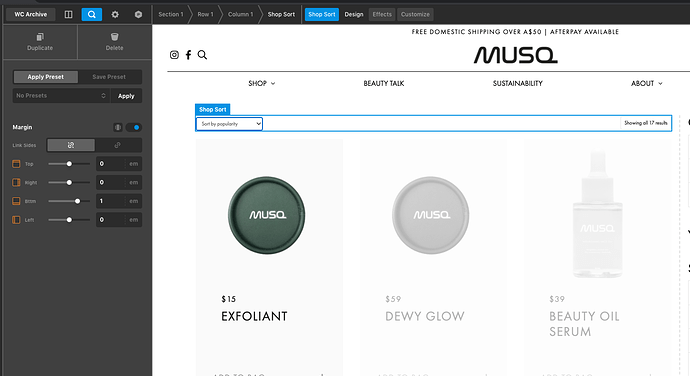Image resolution: width=690 pixels, height=376 pixels.
Task: Click the free domestic shipping banner text
Action: [x=515, y=32]
